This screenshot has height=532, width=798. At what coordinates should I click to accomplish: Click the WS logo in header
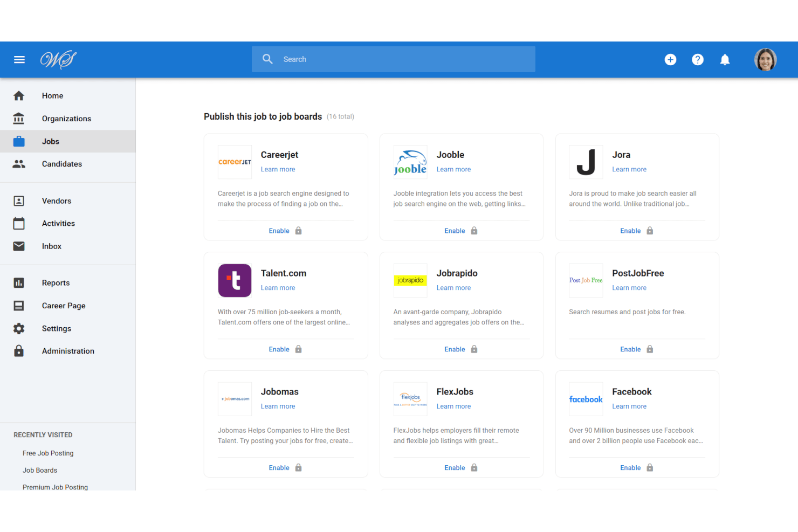pos(58,60)
